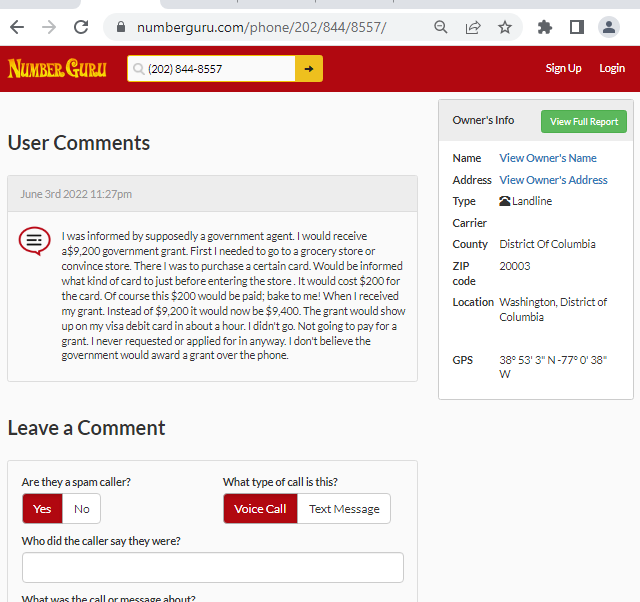
Task: Reload the NumberGuru page
Action: [x=81, y=27]
